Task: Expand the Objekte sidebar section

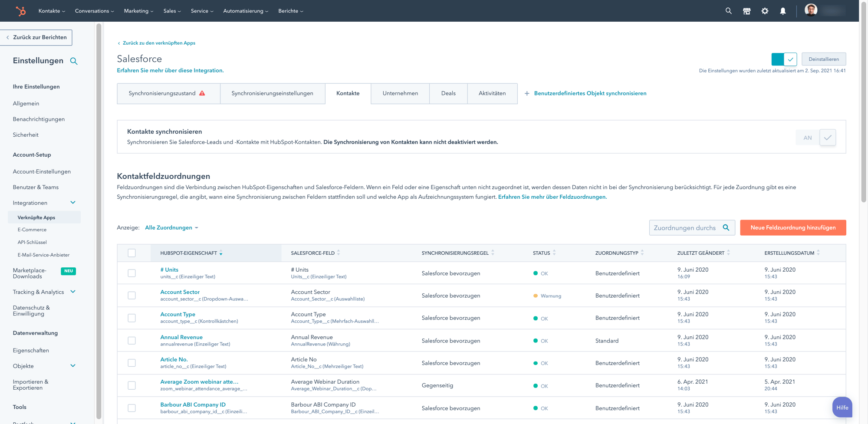Action: pyautogui.click(x=73, y=366)
